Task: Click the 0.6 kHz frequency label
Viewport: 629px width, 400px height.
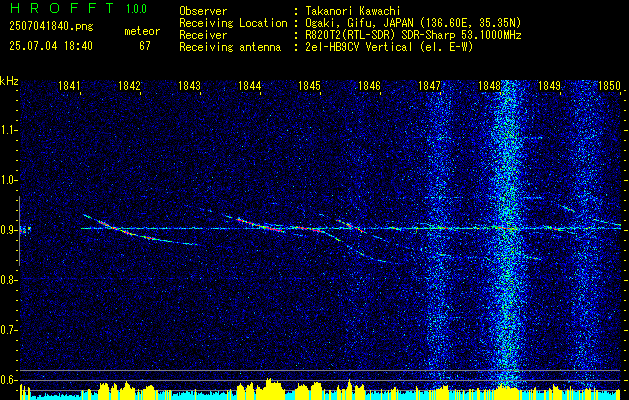Action: coord(8,380)
